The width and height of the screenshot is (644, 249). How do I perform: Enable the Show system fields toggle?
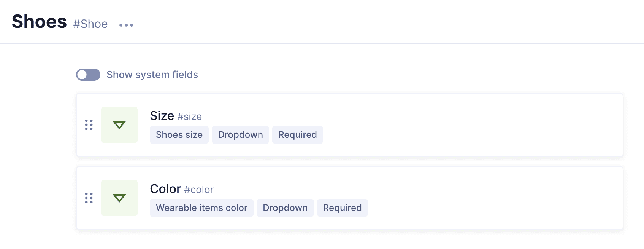[88, 75]
